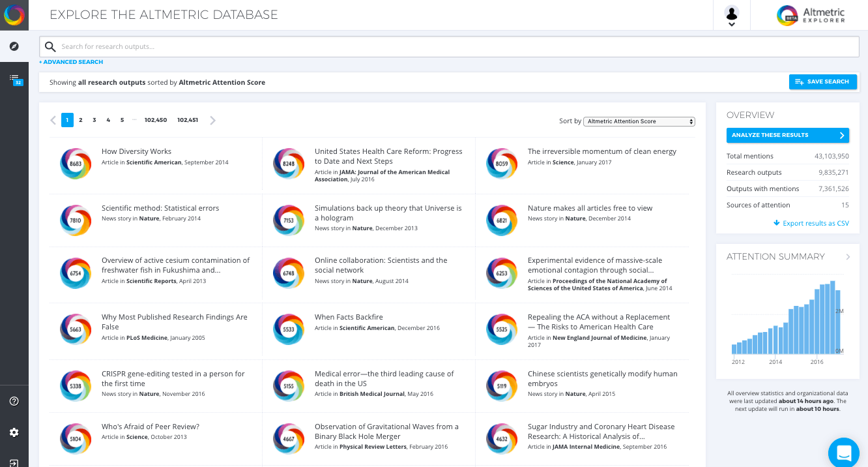Viewport: 868px width, 467px height.
Task: Click the Altmetric Explorer beta logo
Action: [x=811, y=15]
